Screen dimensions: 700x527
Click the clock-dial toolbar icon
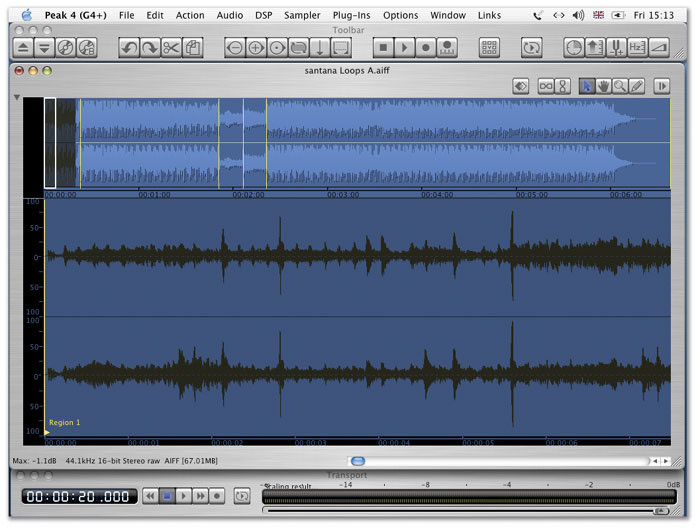click(x=574, y=48)
